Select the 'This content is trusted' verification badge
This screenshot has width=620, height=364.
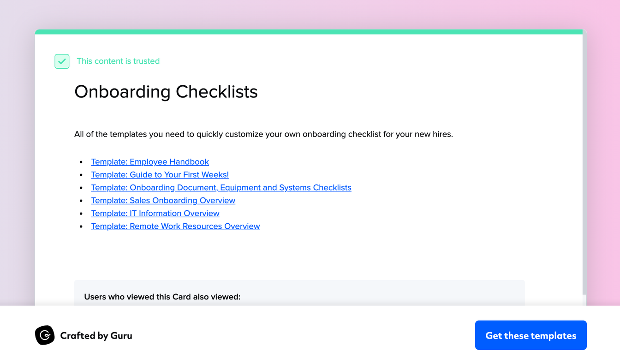118,61
